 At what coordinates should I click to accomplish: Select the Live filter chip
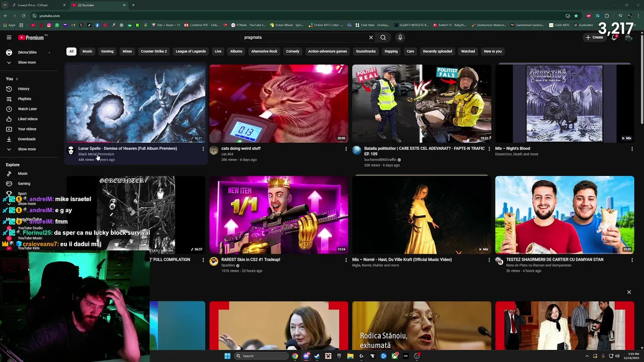pyautogui.click(x=218, y=51)
